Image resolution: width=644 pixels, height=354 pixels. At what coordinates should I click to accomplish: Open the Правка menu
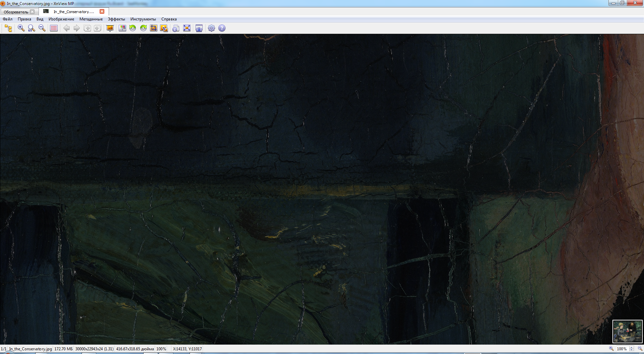24,19
